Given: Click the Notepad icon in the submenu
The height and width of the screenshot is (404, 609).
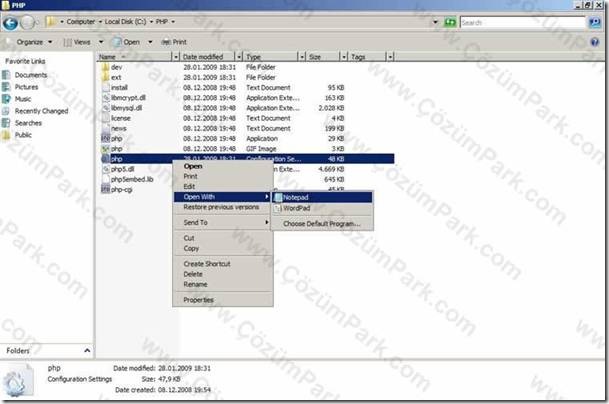Looking at the screenshot, I should tap(278, 198).
